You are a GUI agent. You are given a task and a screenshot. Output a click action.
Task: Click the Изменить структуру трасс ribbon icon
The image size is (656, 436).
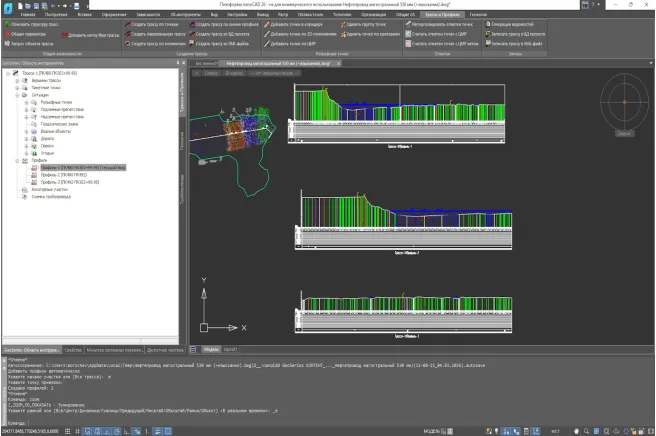tap(9, 25)
